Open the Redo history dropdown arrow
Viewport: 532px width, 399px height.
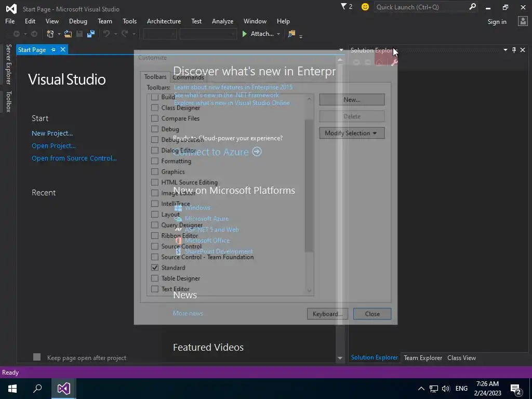[x=134, y=34]
